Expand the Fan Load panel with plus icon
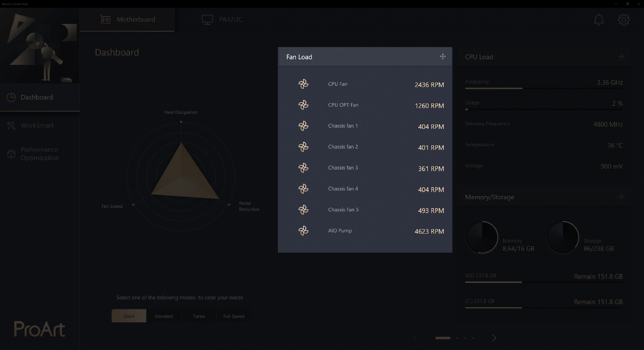The width and height of the screenshot is (644, 350). coord(443,56)
